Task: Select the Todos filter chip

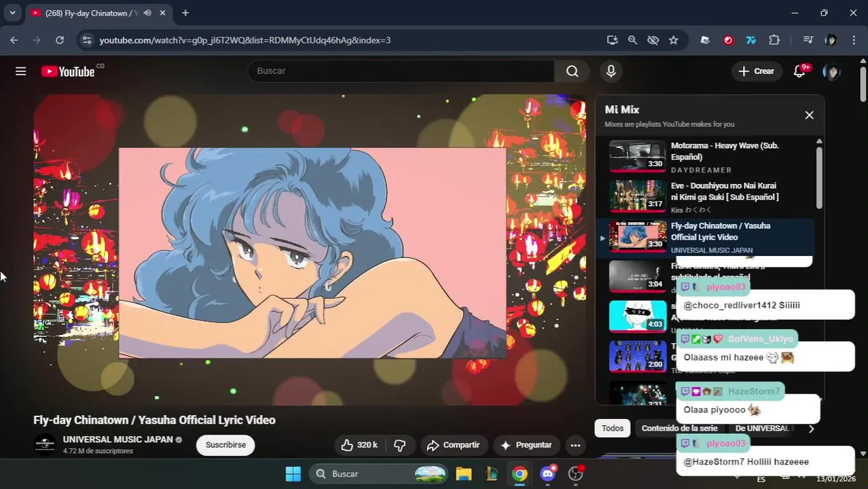Action: click(612, 429)
